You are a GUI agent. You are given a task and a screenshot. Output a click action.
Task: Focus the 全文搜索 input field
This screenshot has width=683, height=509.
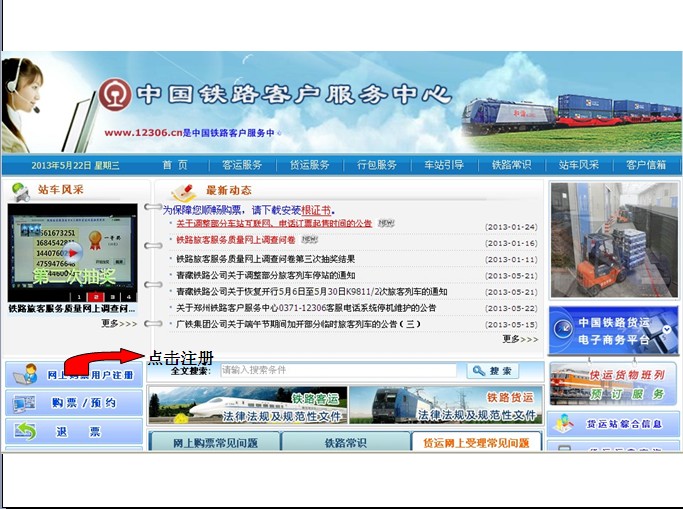pyautogui.click(x=338, y=371)
